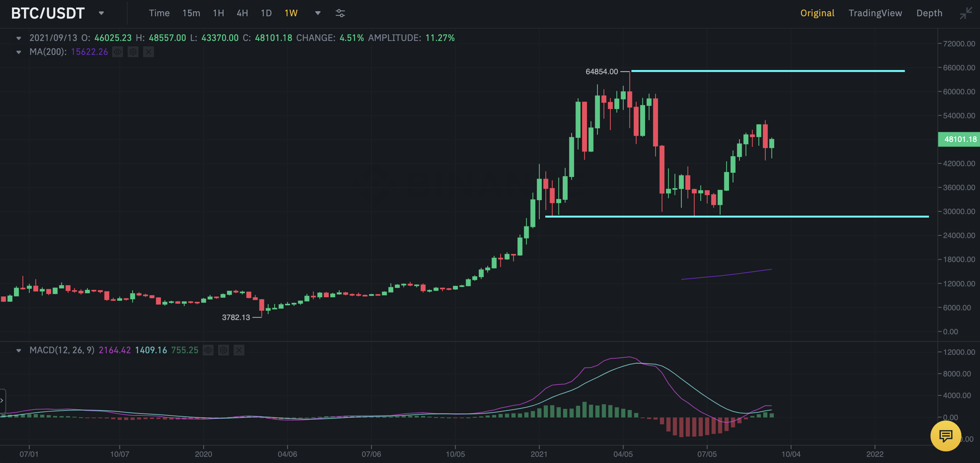
Task: Toggle MACD visibility eye icon
Action: tap(208, 350)
